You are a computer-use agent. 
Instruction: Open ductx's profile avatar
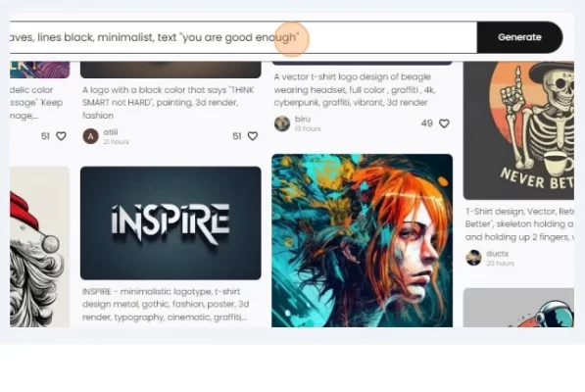point(474,258)
